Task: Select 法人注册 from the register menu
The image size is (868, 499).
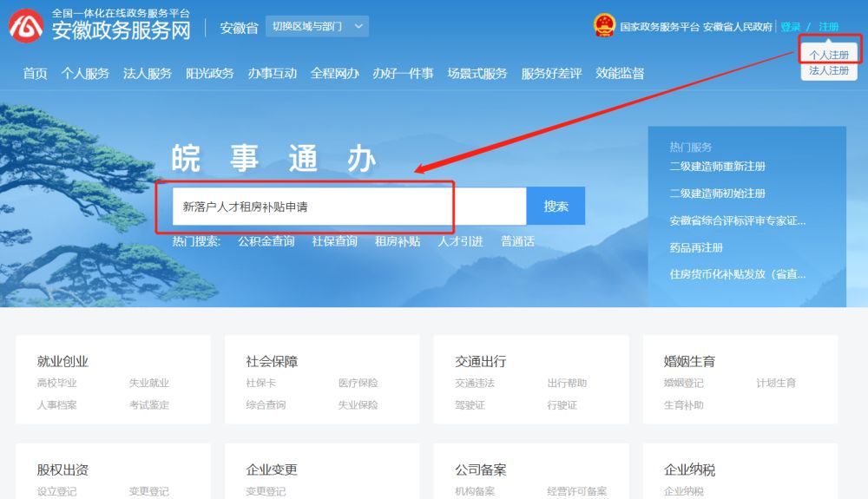Action: (829, 71)
